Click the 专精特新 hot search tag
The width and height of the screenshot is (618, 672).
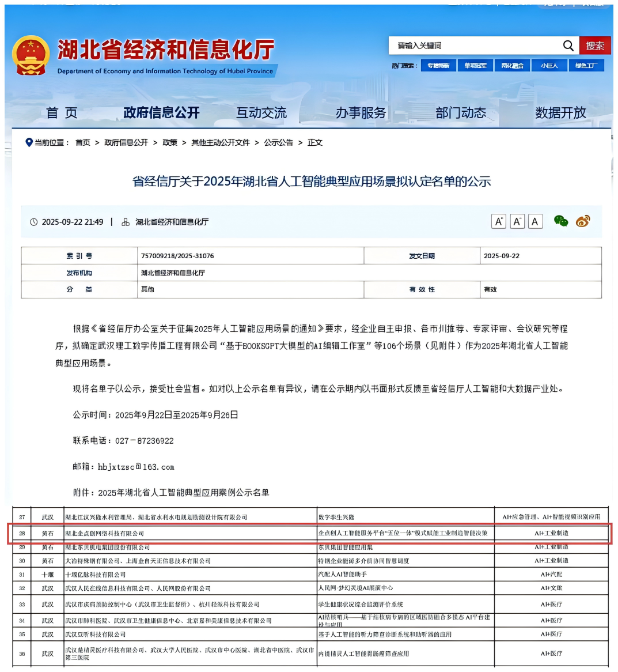pos(438,66)
